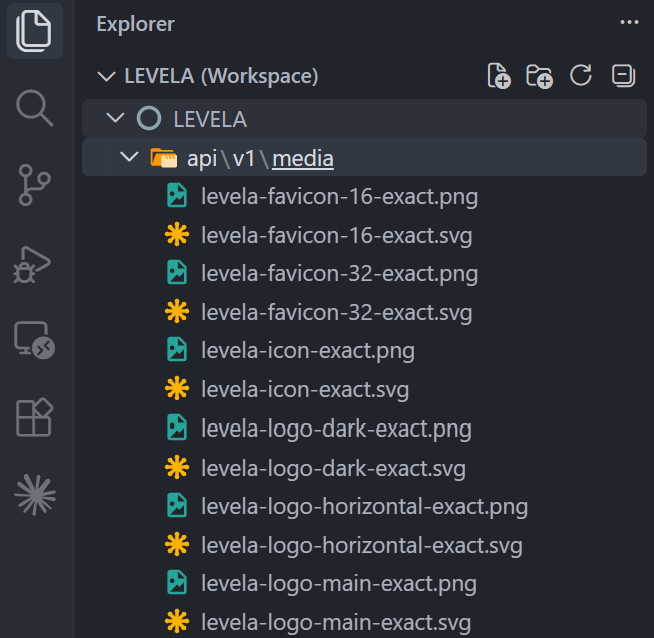Click the LEVELA root folder label
The width and height of the screenshot is (654, 638).
tap(210, 119)
